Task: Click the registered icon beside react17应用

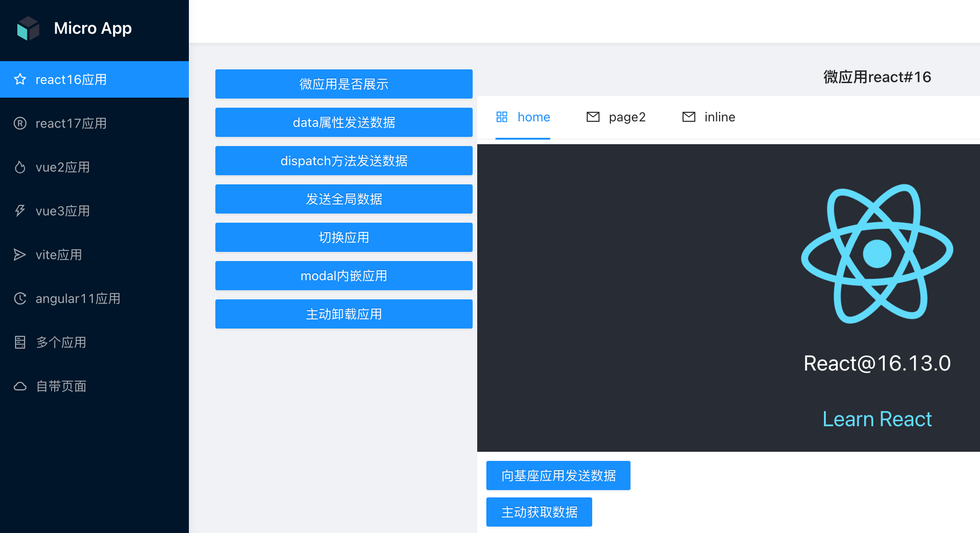Action: (20, 123)
